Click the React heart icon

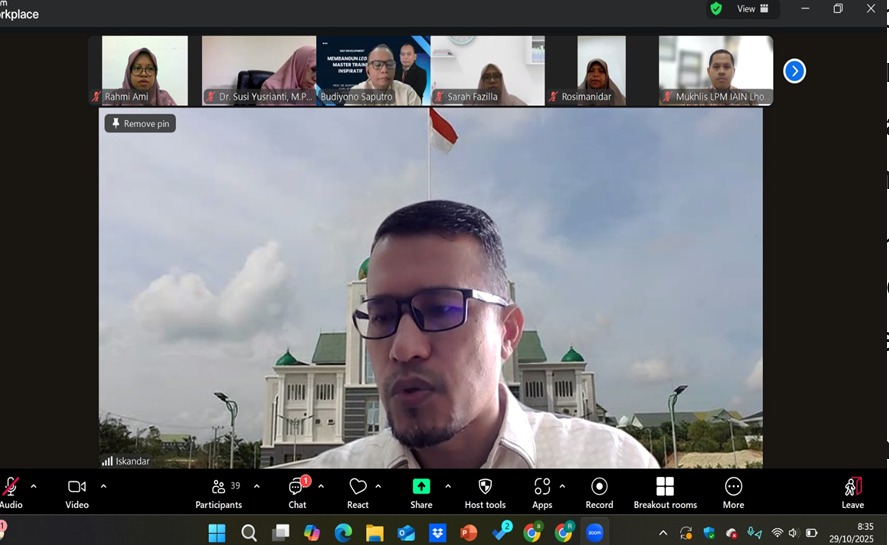point(358,492)
